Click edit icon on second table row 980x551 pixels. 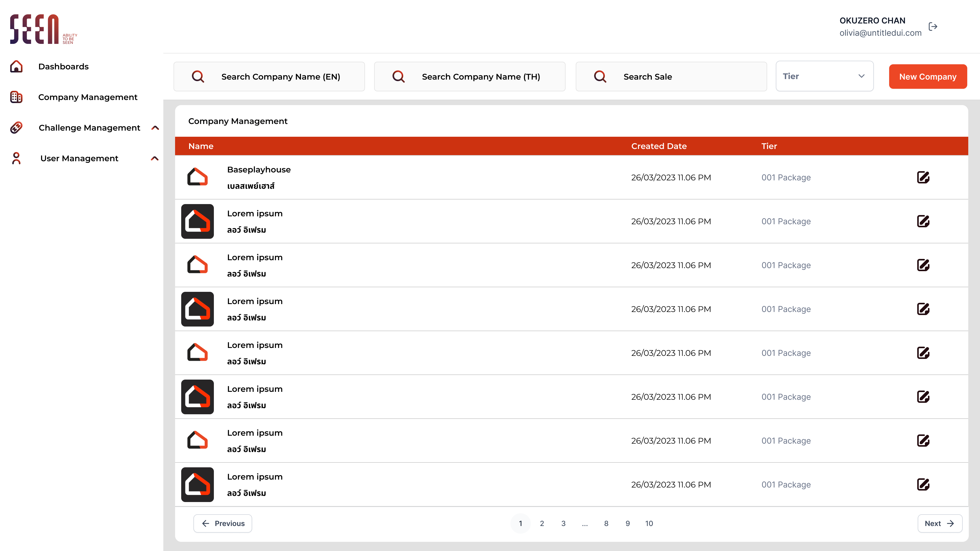click(x=923, y=221)
